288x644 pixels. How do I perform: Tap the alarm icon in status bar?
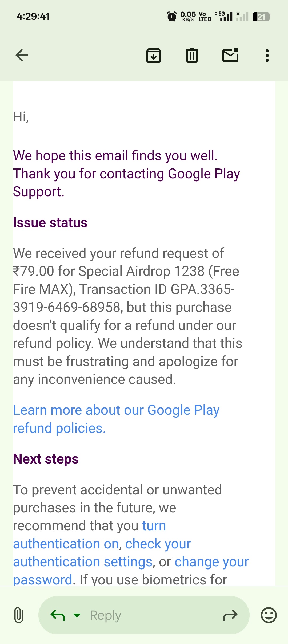[172, 17]
